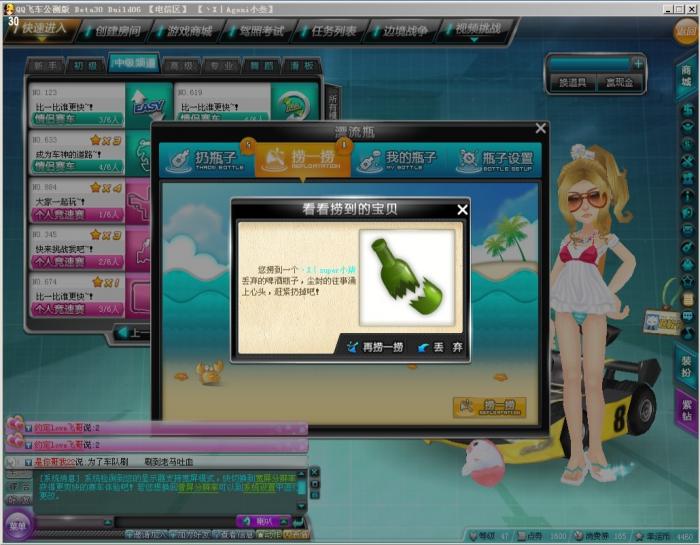Click the eye-shaped sidebar icon
700x545 pixels.
coord(688,127)
